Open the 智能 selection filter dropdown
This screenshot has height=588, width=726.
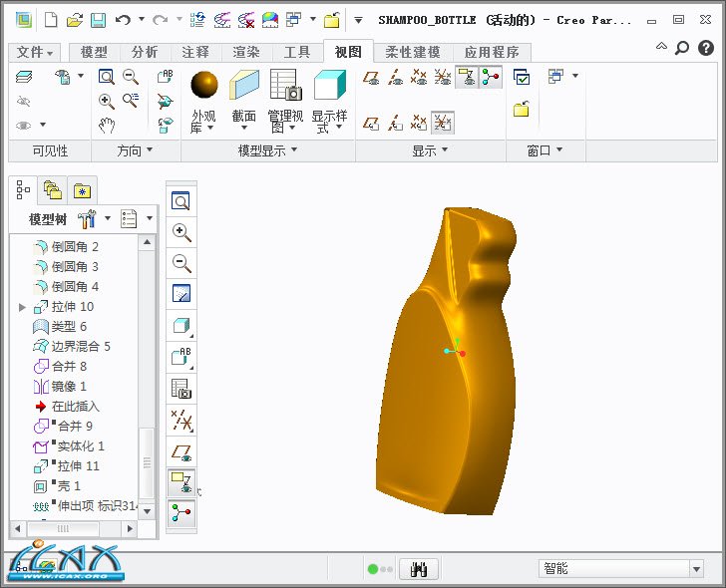[x=696, y=568]
